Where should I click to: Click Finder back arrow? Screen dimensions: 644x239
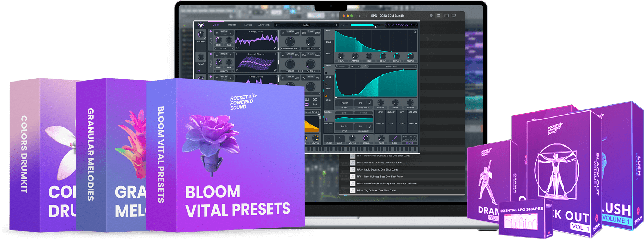pyautogui.click(x=359, y=16)
